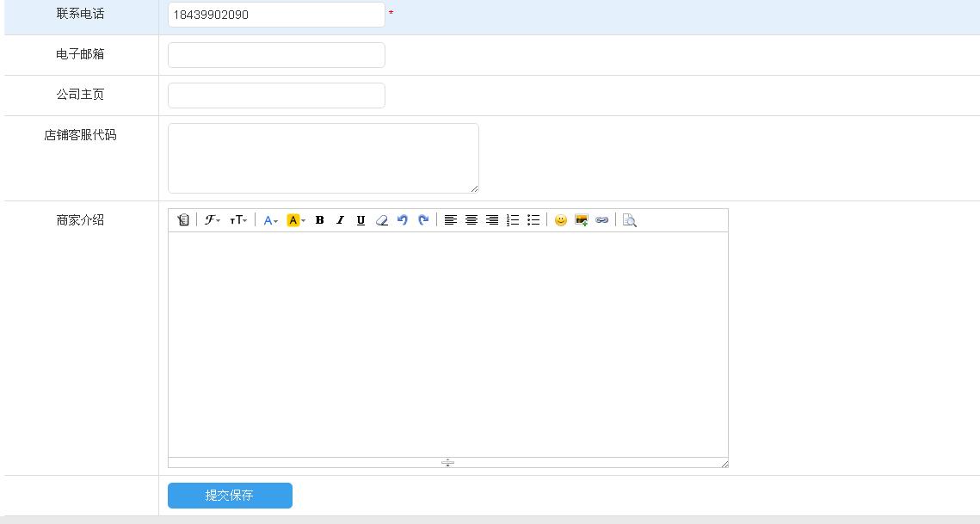Align text to the left
Image resolution: width=980 pixels, height=524 pixels.
[450, 220]
